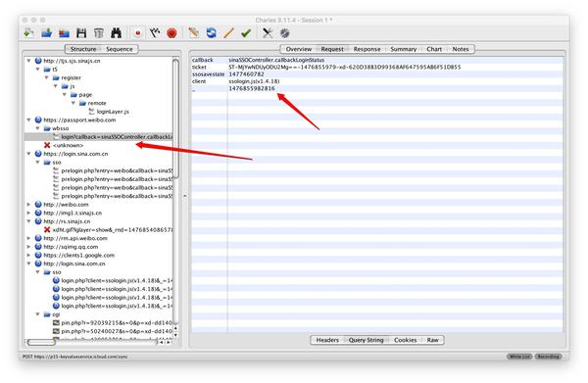Viewport: 588px width, 383px height.
Task: Expand the http://img1.t.sinajs.cn host node
Action: [28, 213]
